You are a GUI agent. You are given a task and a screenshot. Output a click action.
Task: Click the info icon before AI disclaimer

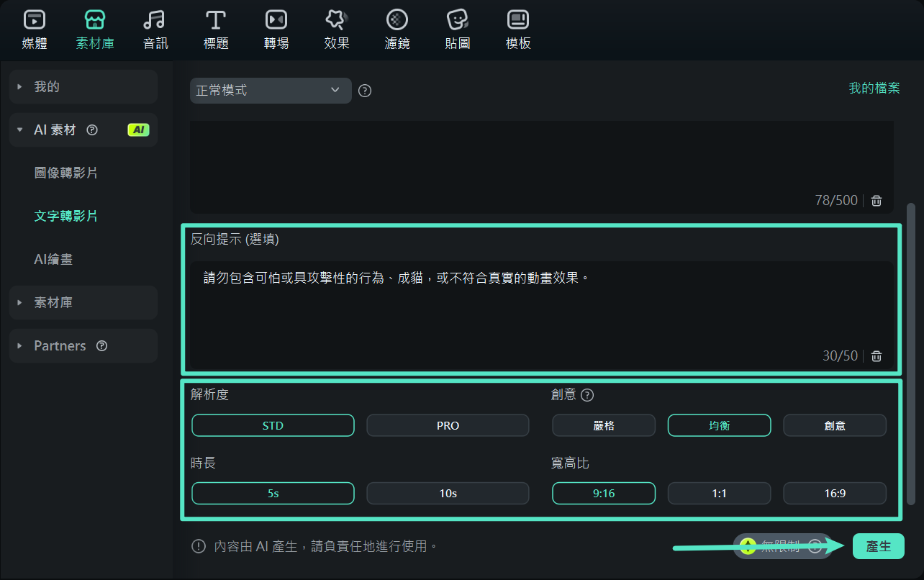tap(199, 546)
